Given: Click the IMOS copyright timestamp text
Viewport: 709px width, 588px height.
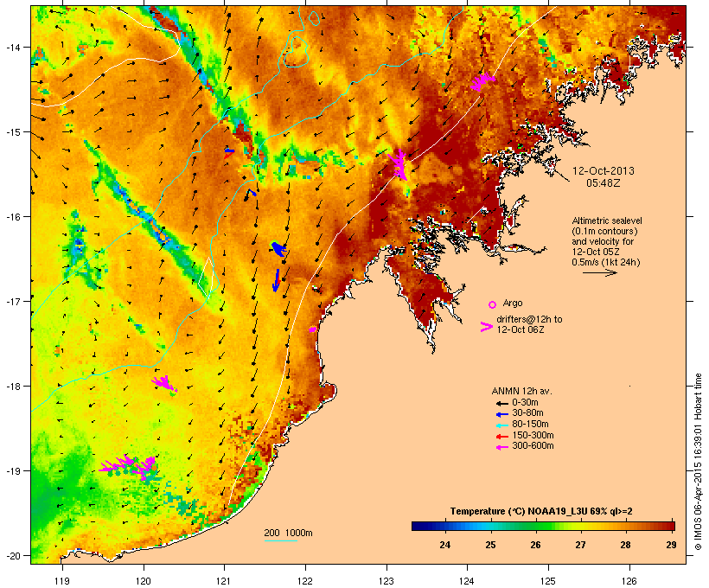Looking at the screenshot, I should (698, 462).
